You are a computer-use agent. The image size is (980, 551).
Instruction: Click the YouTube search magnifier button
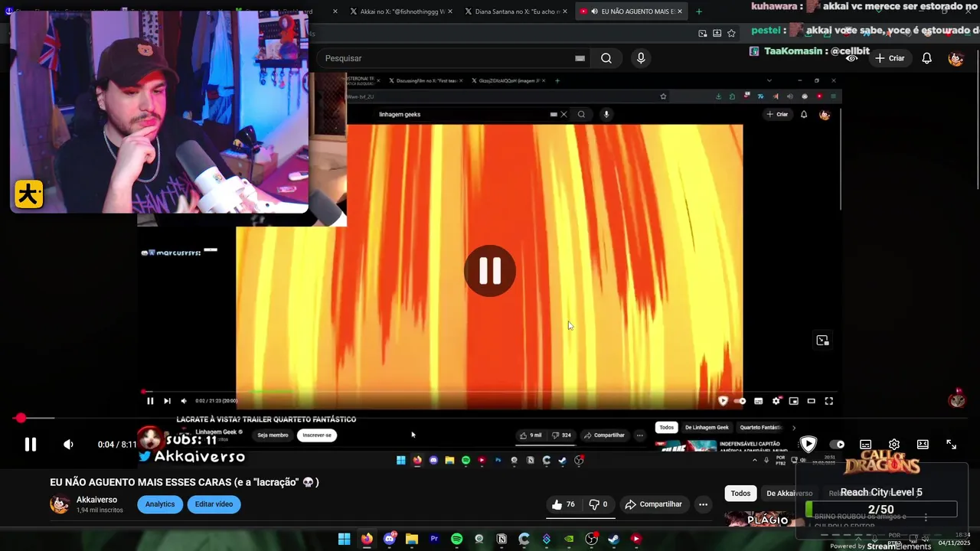click(x=606, y=58)
